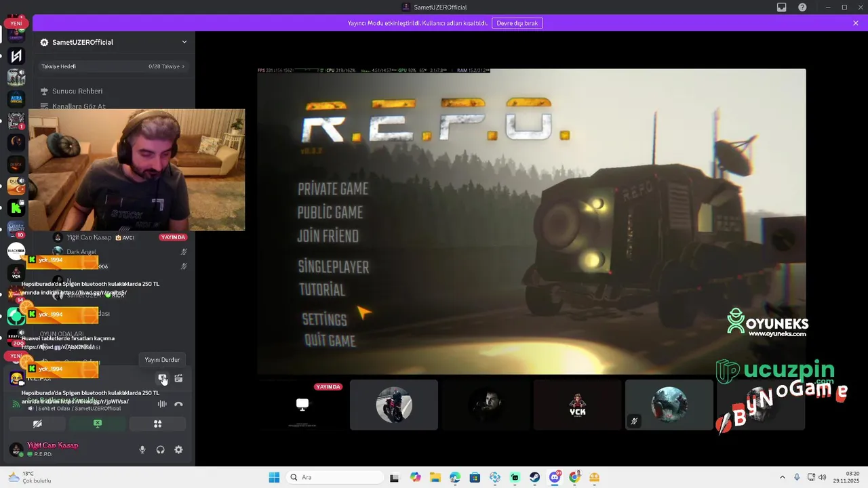
Task: Deafen with the headphones icon
Action: point(160,449)
